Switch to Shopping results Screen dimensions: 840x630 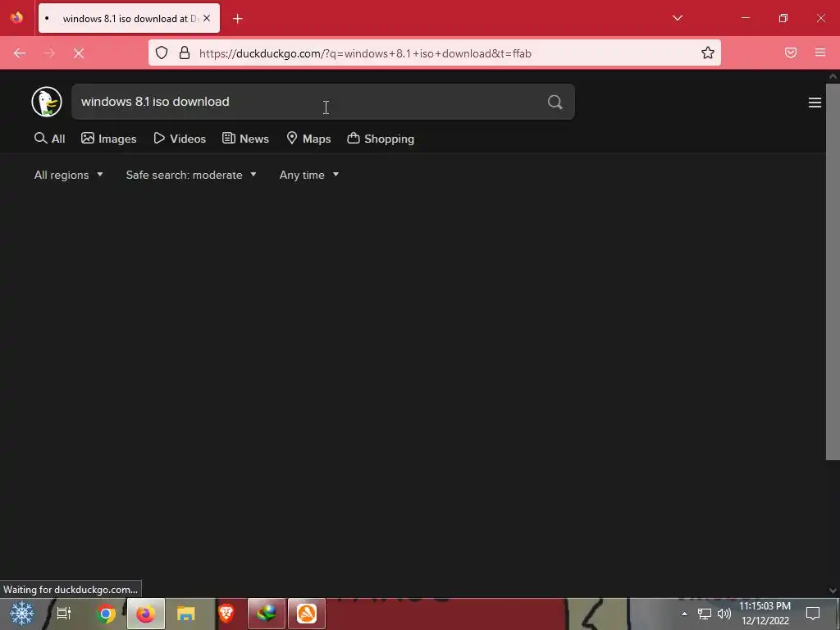coord(381,139)
